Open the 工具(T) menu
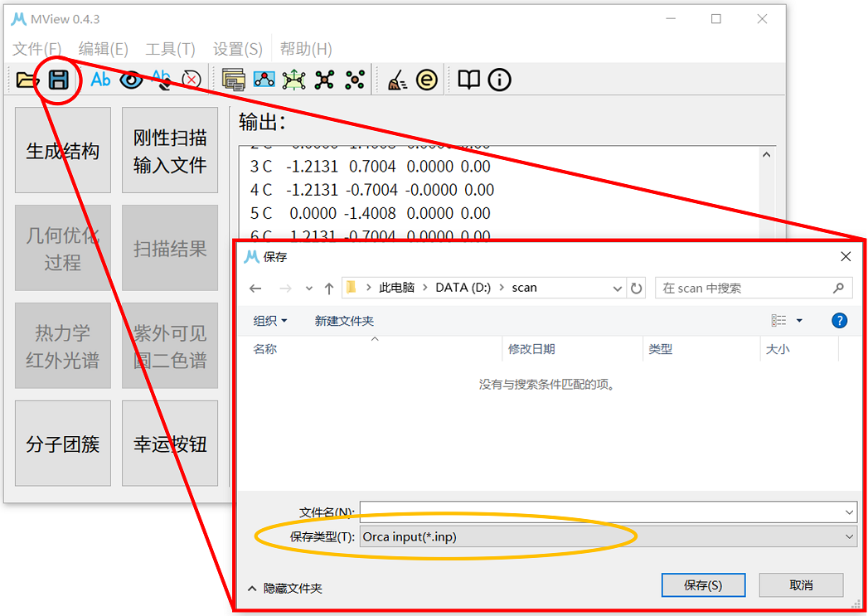The image size is (868, 616). [169, 48]
